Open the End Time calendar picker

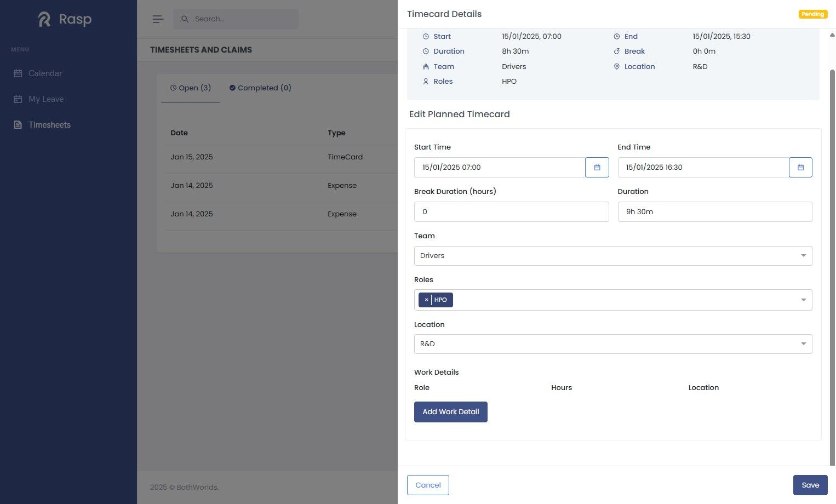coord(800,167)
